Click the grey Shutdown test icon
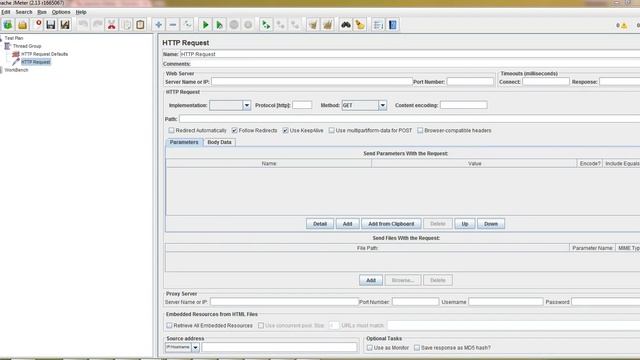 point(248,25)
